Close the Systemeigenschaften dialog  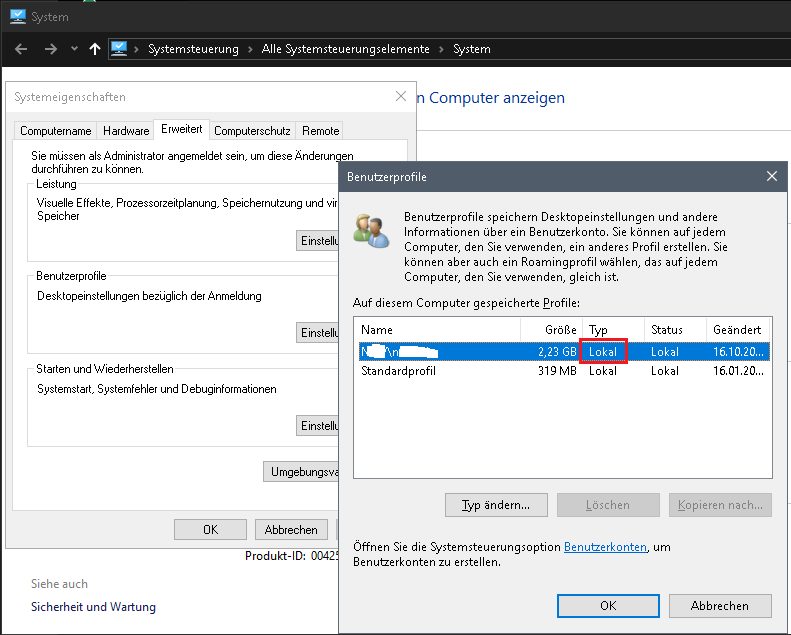[x=401, y=96]
